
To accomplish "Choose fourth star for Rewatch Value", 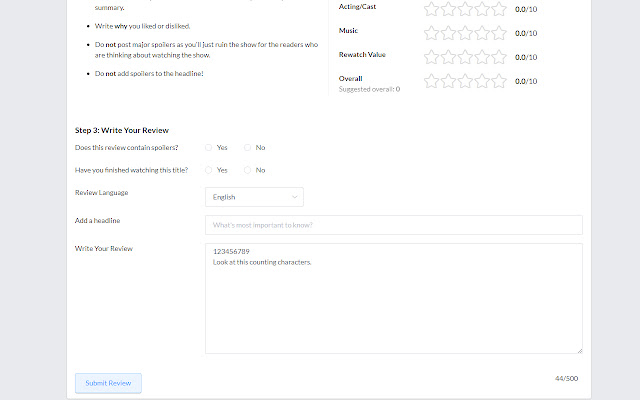I will [x=482, y=57].
